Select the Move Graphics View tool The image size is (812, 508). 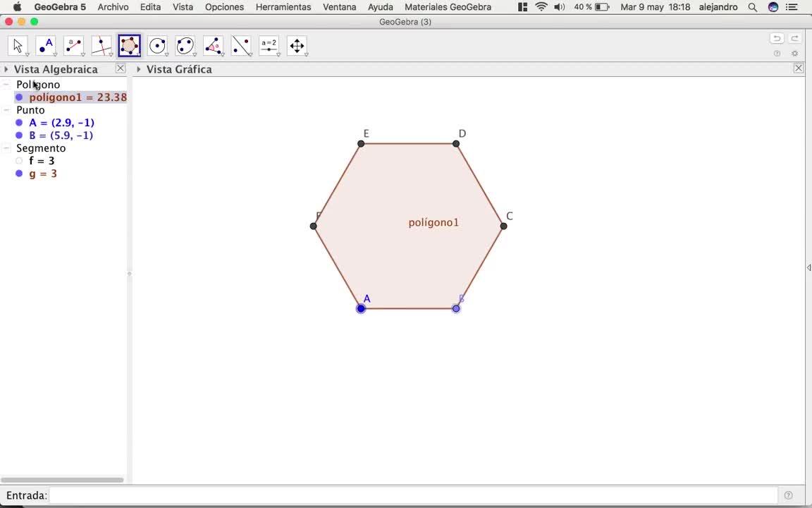(297, 46)
